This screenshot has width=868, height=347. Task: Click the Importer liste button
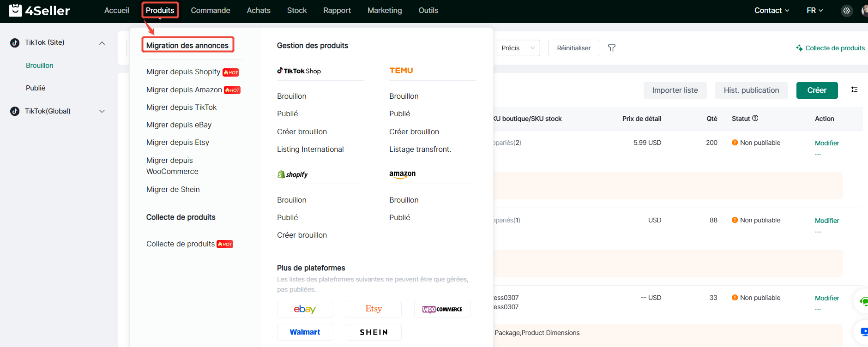coord(675,90)
